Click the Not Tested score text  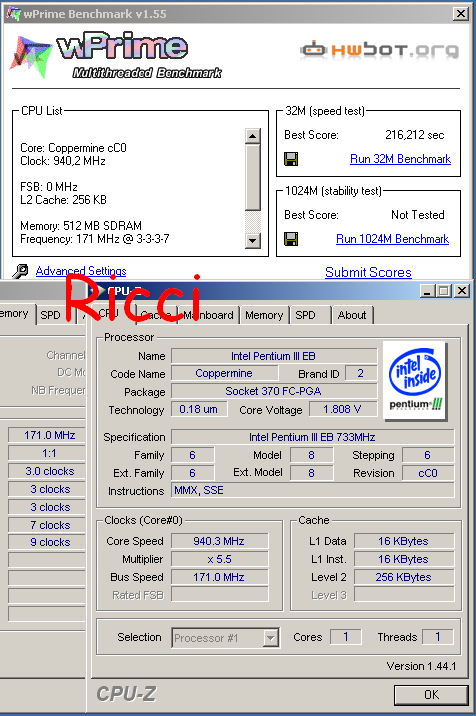(x=418, y=215)
